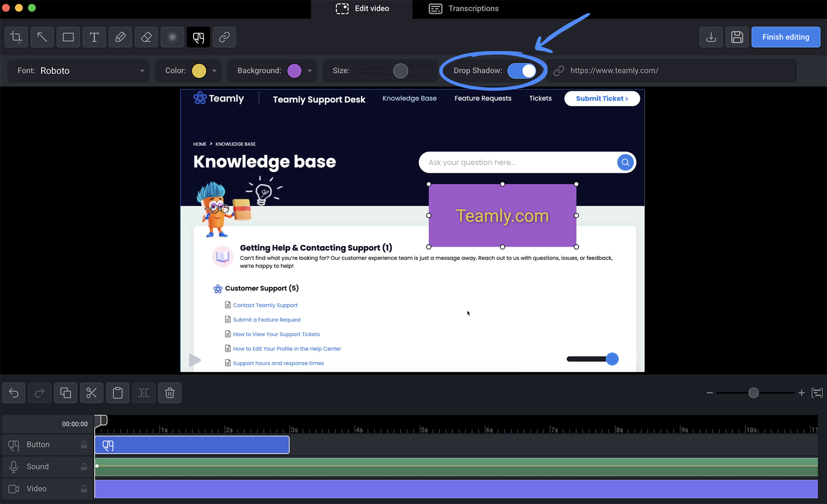
Task: Click the Cut scissors icon
Action: 92,393
